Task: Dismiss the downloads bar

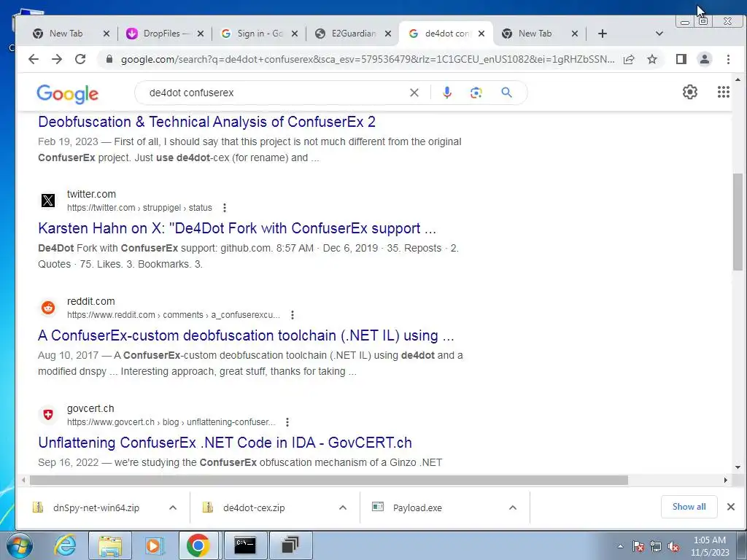Action: (731, 507)
